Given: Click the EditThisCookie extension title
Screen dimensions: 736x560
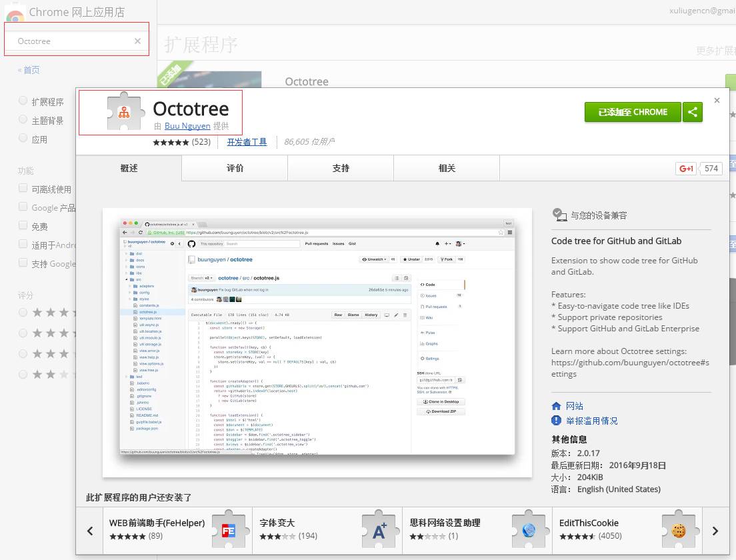Looking at the screenshot, I should [x=589, y=523].
